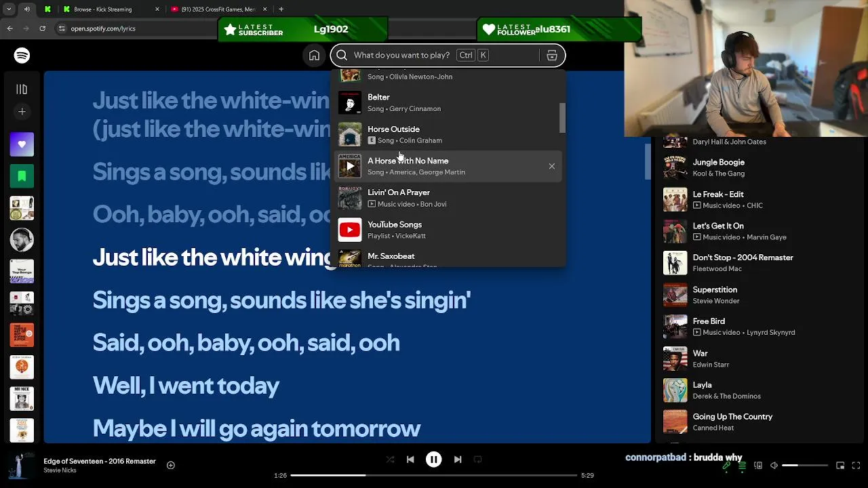Go back in browser history
Screen dimensions: 868x488
tap(9, 28)
